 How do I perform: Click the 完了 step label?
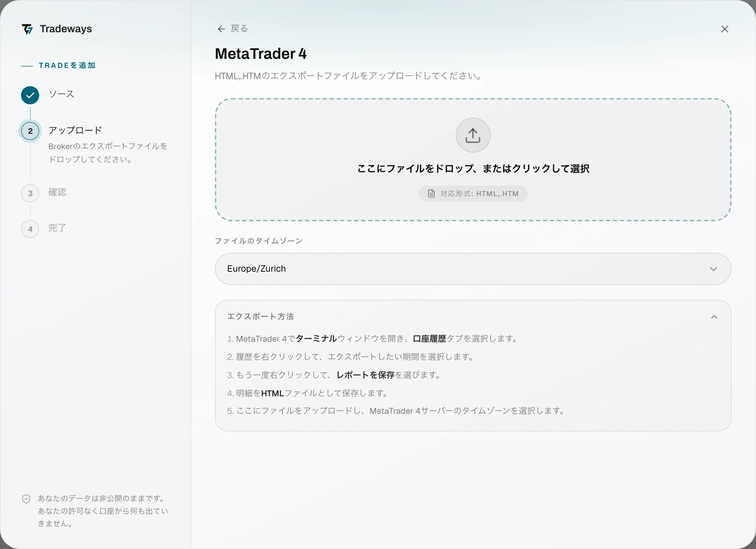(57, 228)
